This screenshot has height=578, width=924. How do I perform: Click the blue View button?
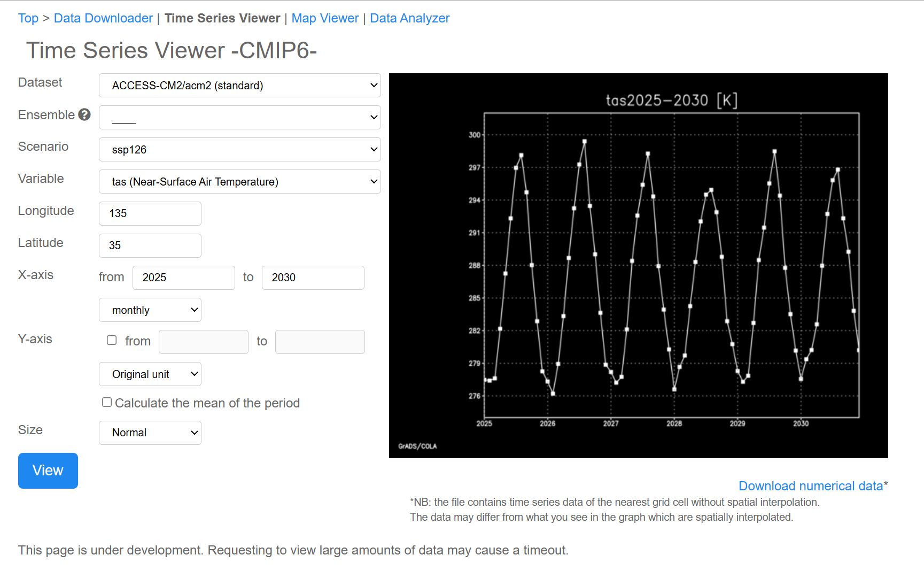48,471
